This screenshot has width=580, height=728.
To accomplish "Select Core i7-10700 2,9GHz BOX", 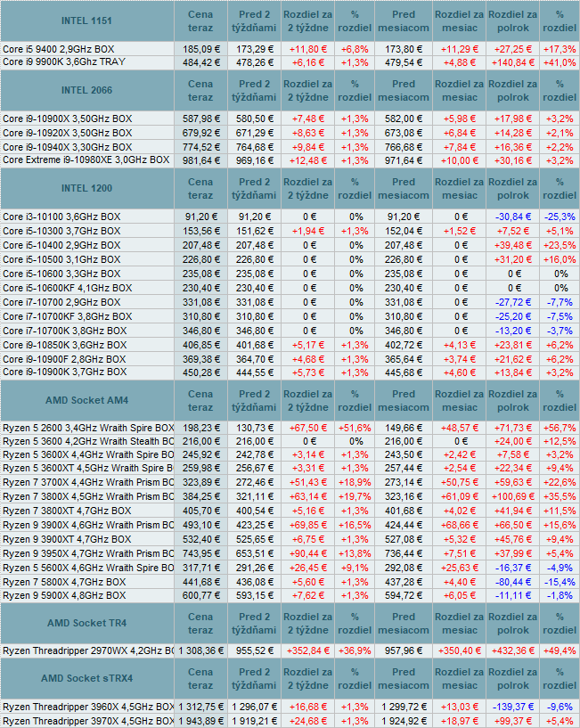I will pyautogui.click(x=61, y=302).
